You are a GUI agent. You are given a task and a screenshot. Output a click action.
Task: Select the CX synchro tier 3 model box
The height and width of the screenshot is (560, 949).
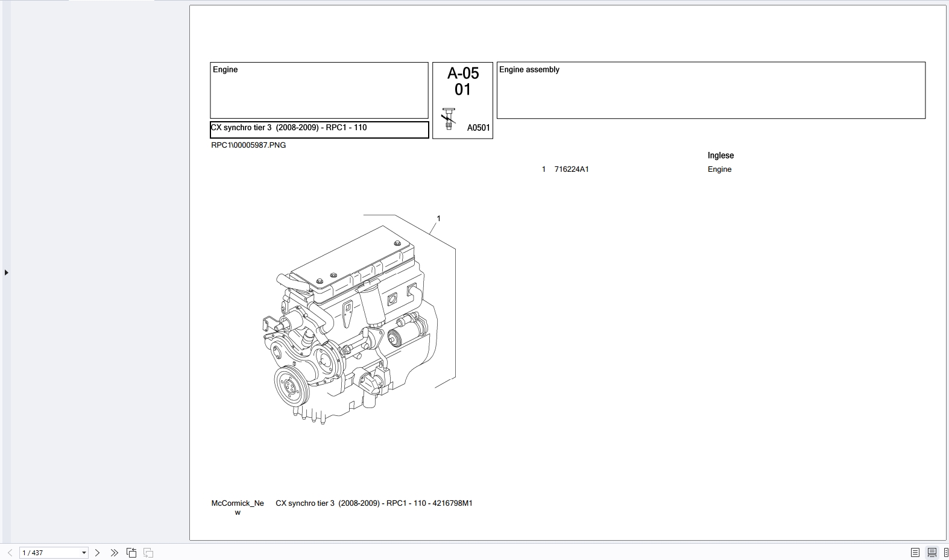tap(319, 129)
